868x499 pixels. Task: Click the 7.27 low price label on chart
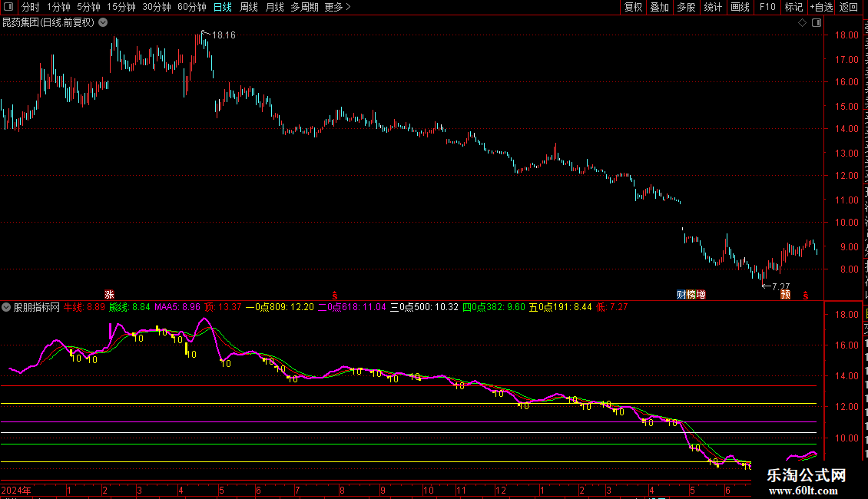pyautogui.click(x=780, y=286)
